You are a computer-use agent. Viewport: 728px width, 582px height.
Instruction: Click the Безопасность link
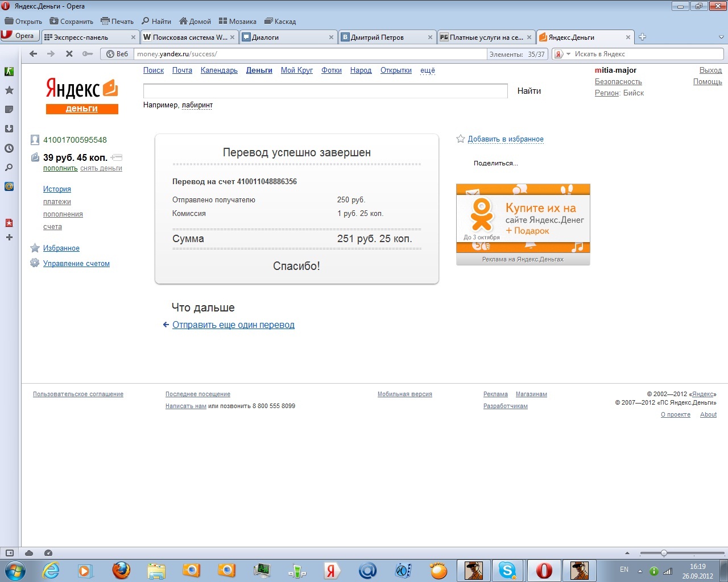point(618,82)
